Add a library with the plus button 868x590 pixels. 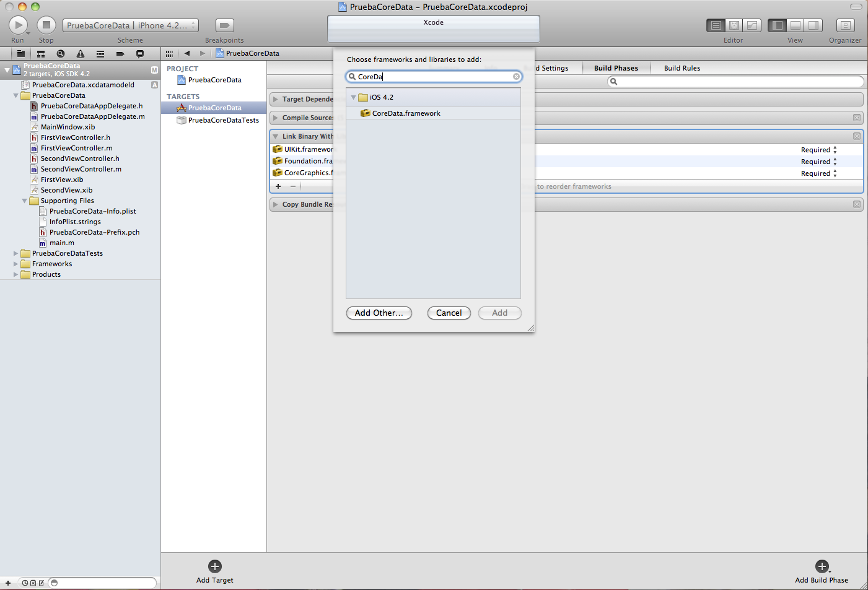point(278,186)
